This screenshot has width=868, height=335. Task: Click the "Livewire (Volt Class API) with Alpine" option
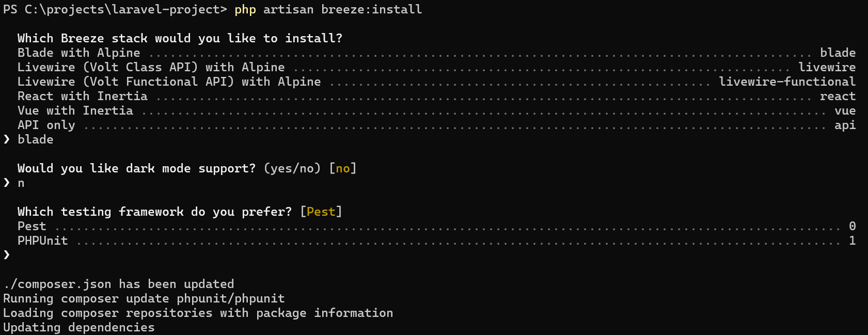[151, 67]
